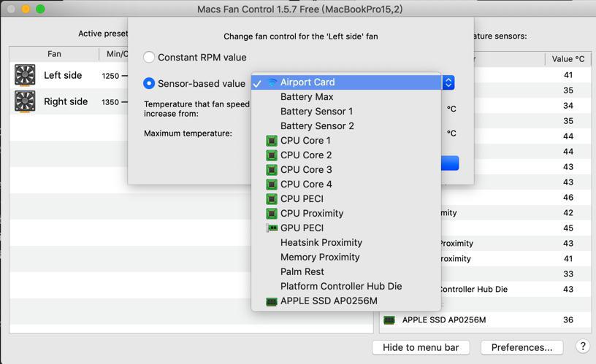
Task: Click the Left side fan icon
Action: click(x=25, y=75)
